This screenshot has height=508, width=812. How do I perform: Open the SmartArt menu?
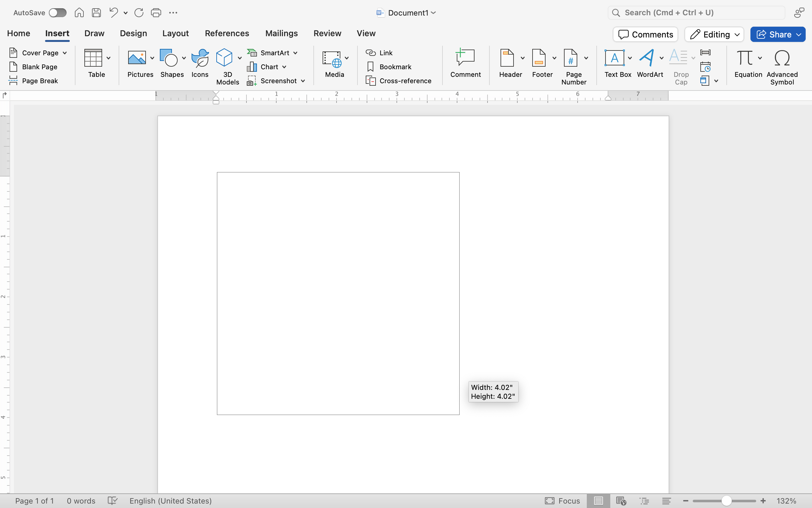point(272,53)
